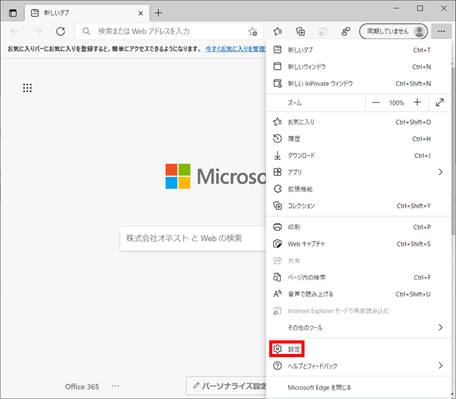Select 印刷 print menu item
Image resolution: width=456 pixels, height=399 pixels.
359,227
